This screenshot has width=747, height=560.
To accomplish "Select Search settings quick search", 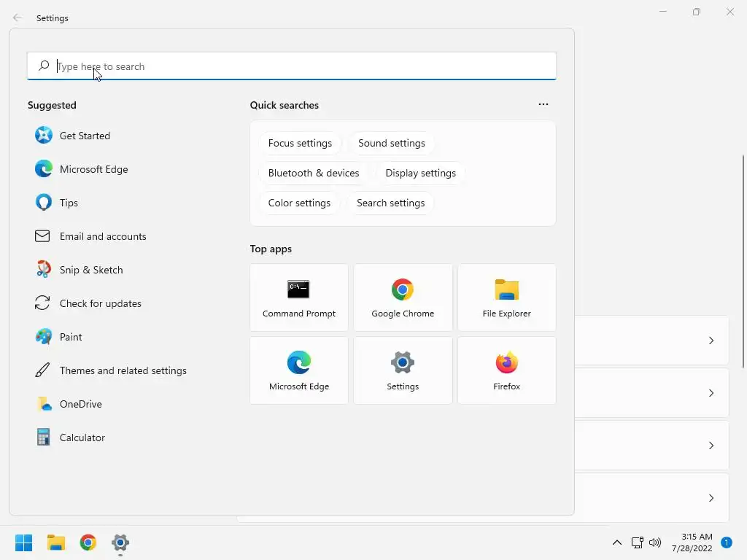I will click(391, 203).
